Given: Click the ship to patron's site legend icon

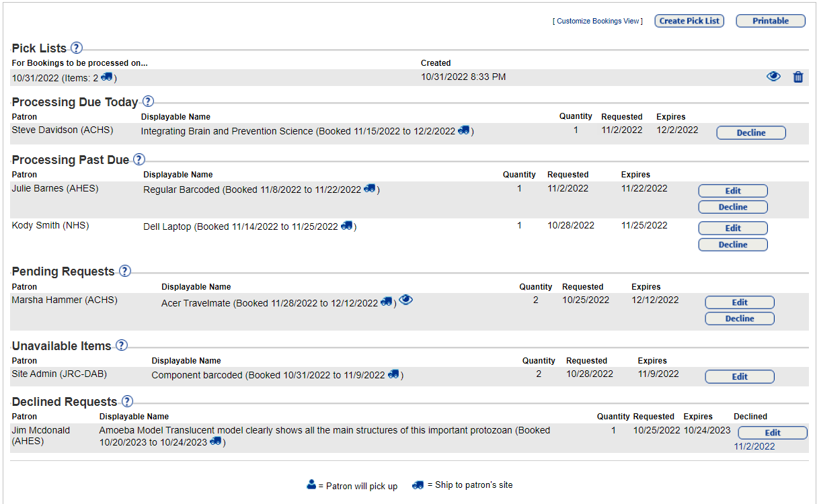Looking at the screenshot, I should tap(418, 485).
